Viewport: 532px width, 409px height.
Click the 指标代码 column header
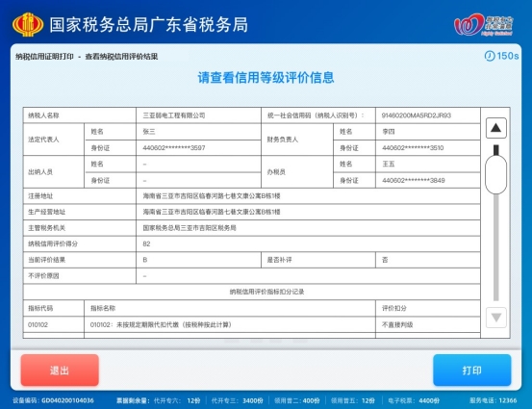(x=54, y=308)
